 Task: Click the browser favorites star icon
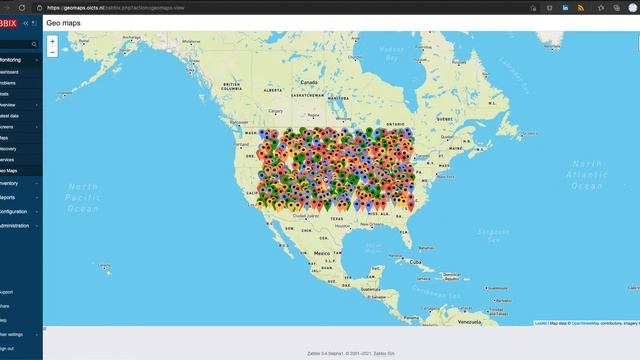[x=601, y=8]
